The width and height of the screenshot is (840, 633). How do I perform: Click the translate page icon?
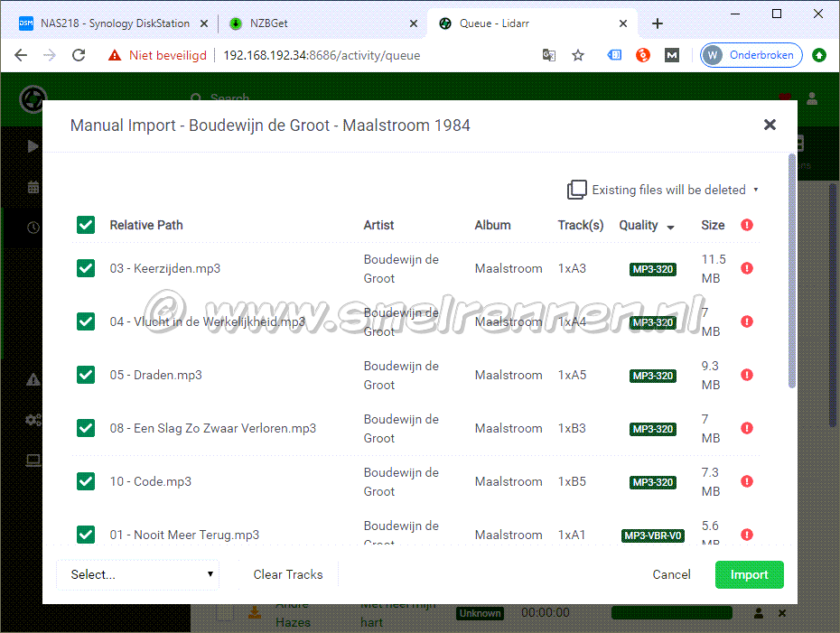pyautogui.click(x=548, y=55)
